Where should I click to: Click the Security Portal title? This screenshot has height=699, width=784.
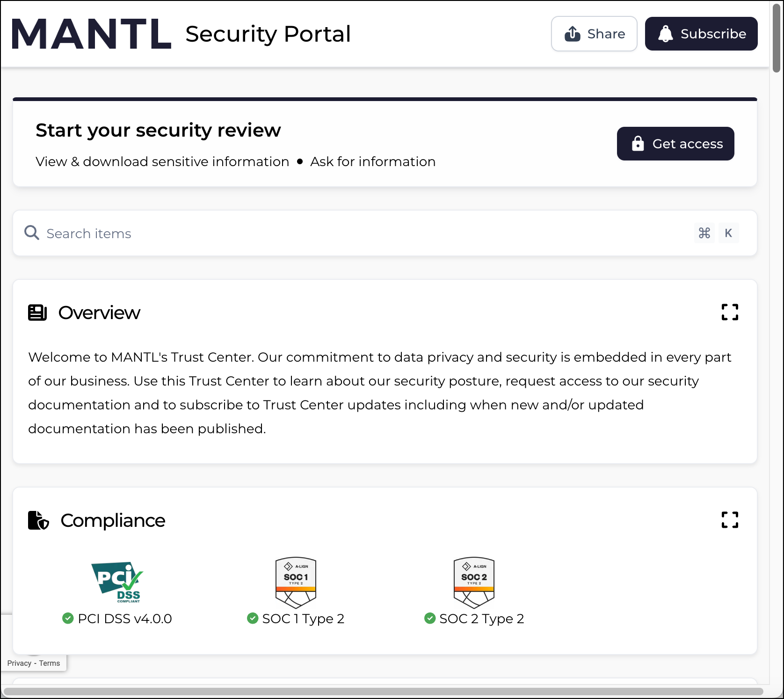click(268, 34)
